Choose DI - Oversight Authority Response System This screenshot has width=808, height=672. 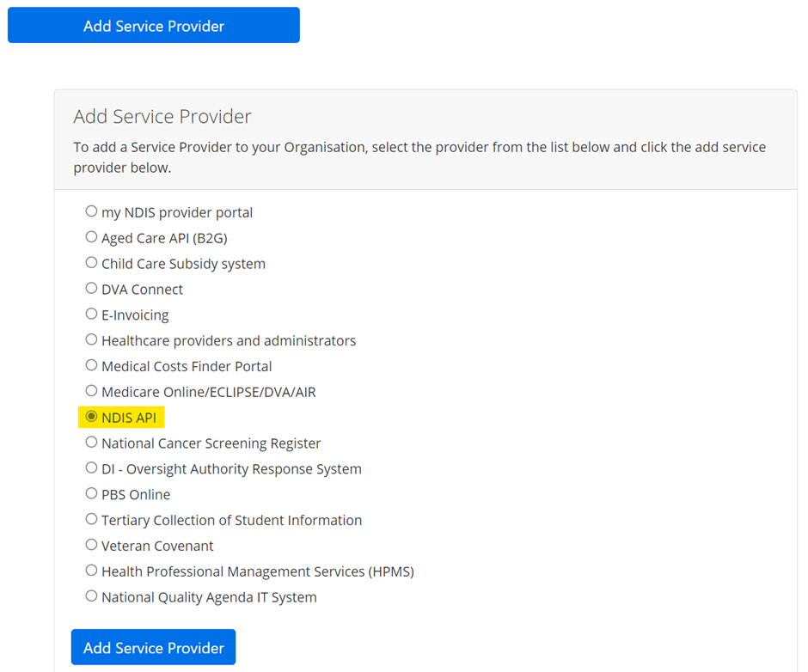[91, 468]
